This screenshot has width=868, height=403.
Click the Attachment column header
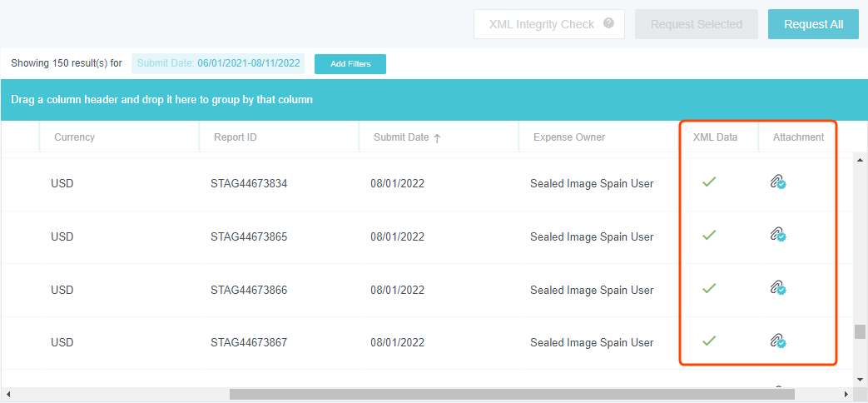click(x=798, y=137)
